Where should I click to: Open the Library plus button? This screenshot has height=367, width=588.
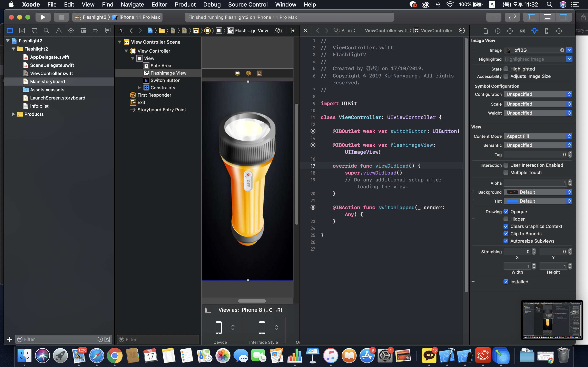pyautogui.click(x=493, y=17)
